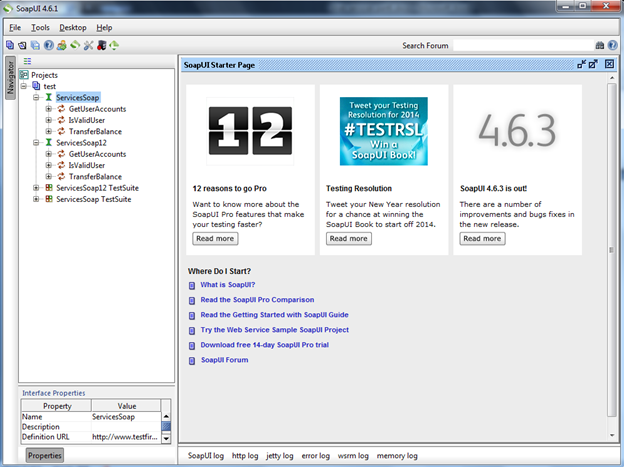Click the Starter Page vertical scrollbar
This screenshot has width=624, height=467.
coord(612,250)
